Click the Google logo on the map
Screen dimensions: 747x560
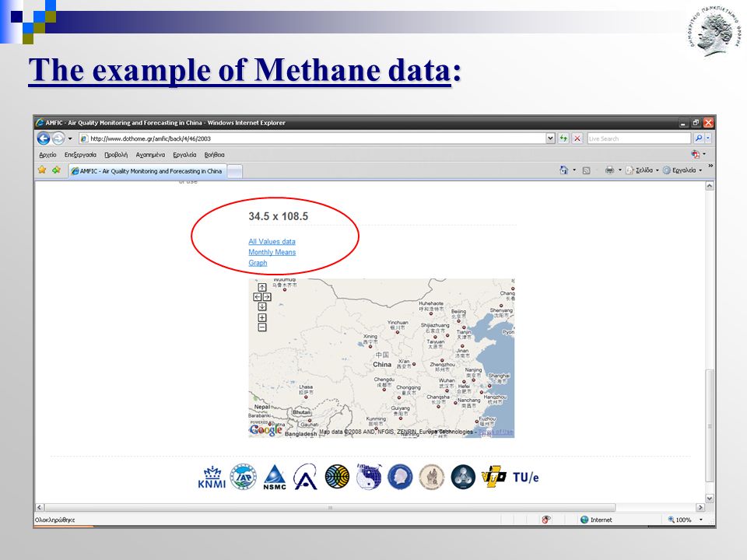coord(266,430)
